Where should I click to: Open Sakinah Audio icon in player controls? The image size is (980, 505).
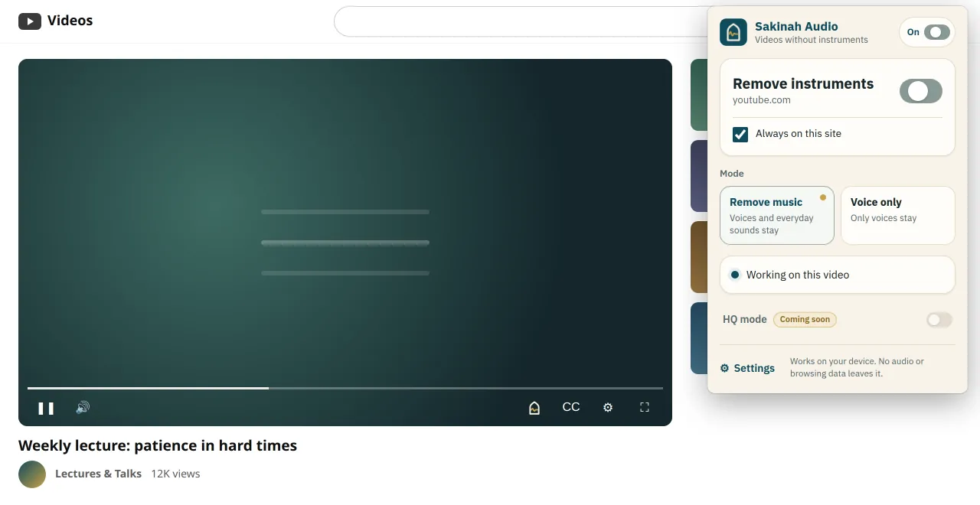pos(534,408)
